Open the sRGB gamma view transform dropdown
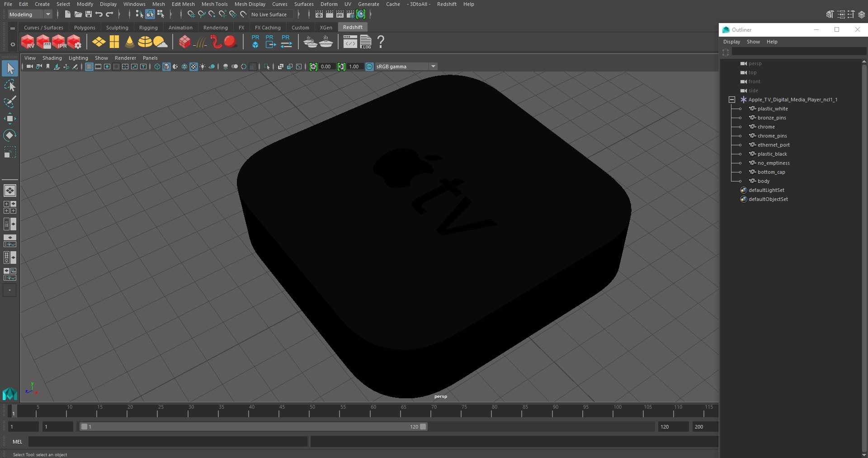Viewport: 868px width, 458px height. (406, 67)
